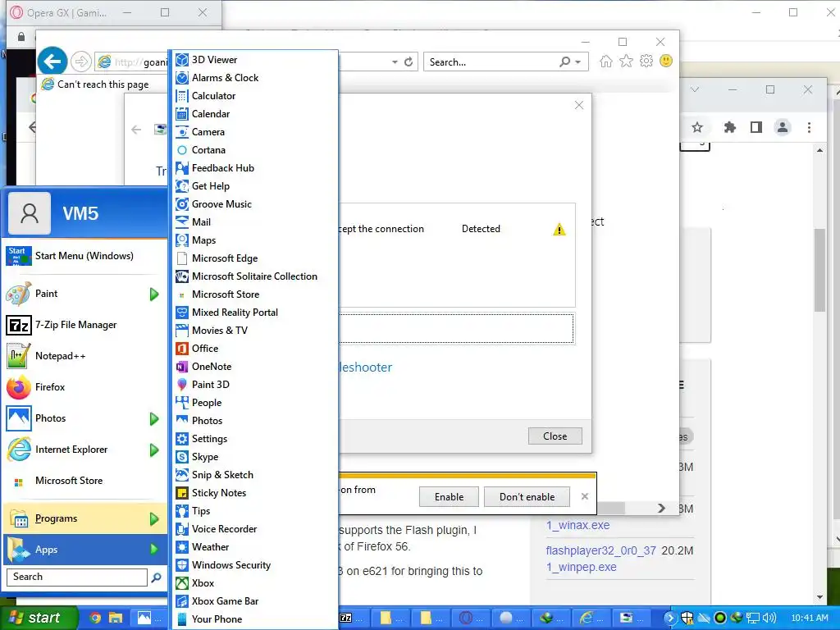Expand the Internet Explorer submenu arrow
This screenshot has height=630, width=840.
[154, 450]
